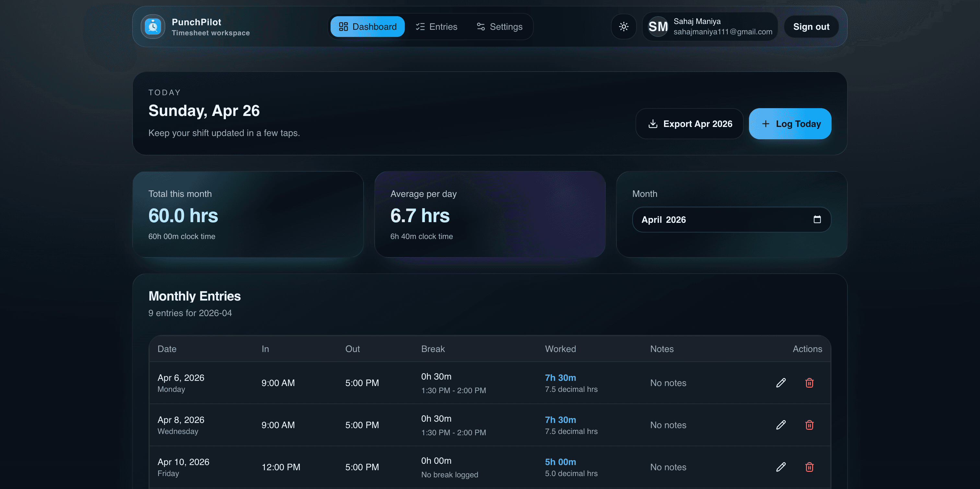
Task: Click the No break logged text
Action: pos(450,475)
